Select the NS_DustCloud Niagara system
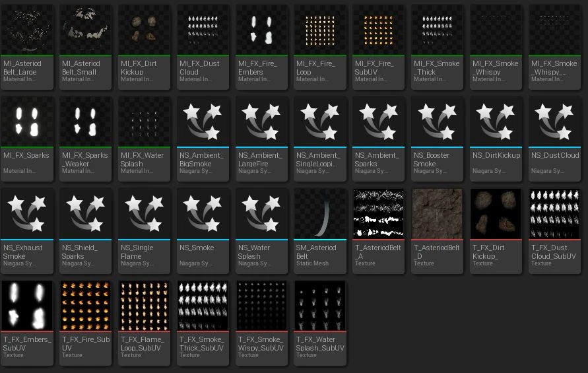 (x=554, y=139)
